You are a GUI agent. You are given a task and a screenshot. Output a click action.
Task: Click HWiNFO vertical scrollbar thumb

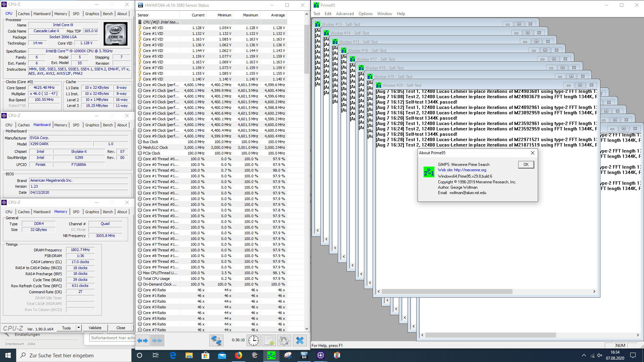click(307, 49)
